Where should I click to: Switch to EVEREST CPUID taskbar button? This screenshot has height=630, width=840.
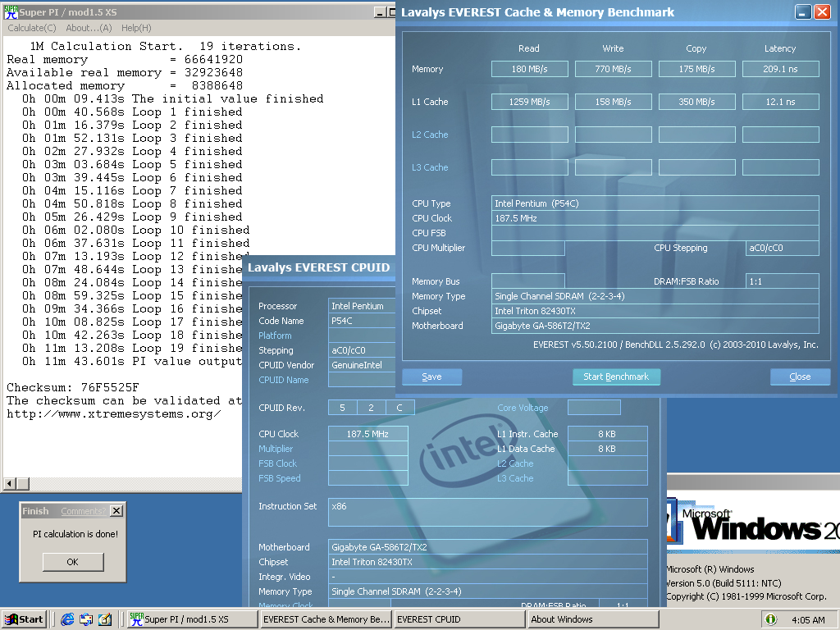point(459,619)
